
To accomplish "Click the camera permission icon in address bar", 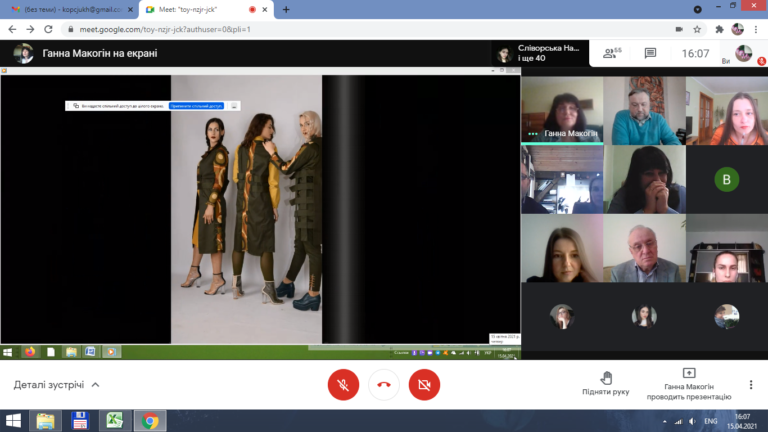I will (x=679, y=29).
